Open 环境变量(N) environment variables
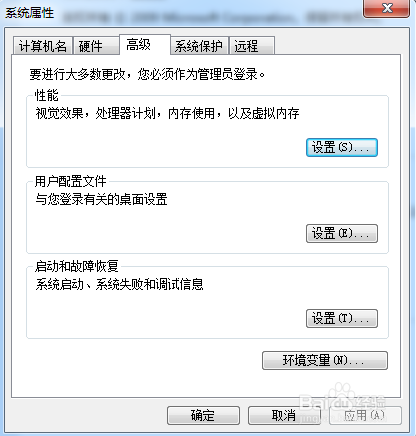 click(325, 360)
